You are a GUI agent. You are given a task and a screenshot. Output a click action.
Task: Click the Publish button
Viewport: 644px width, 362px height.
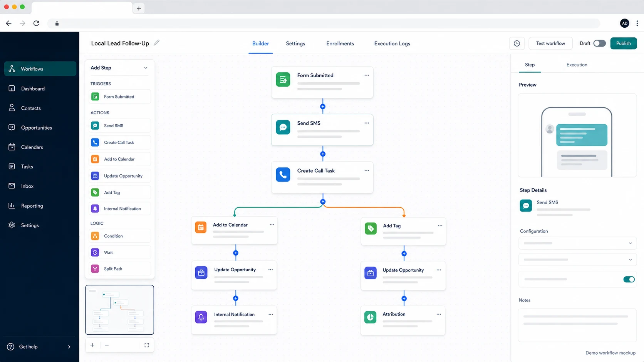tap(623, 43)
